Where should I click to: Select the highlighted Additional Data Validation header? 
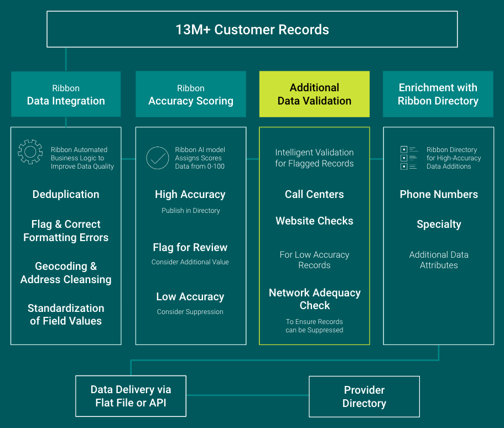[314, 94]
